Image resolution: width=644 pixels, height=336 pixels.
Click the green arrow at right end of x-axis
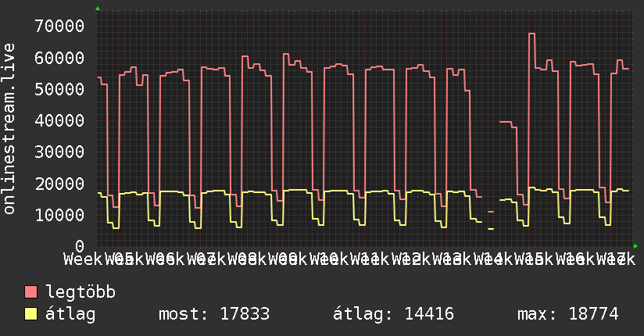tap(635, 246)
